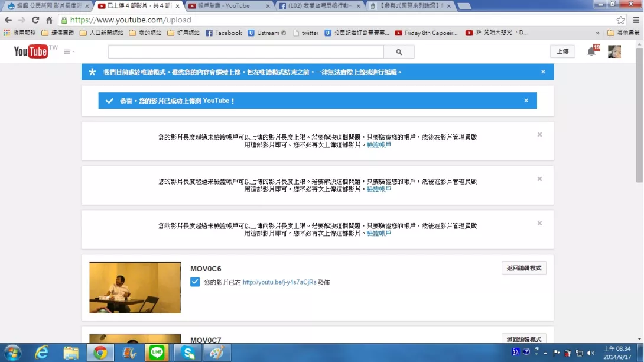Click 驗證帳戶 link in third warning
Viewport: 644px width, 362px height.
pos(379,233)
